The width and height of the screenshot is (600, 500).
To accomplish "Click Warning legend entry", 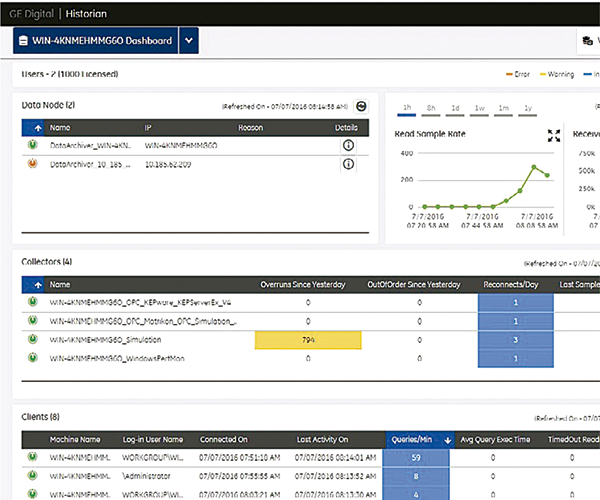I will [557, 74].
